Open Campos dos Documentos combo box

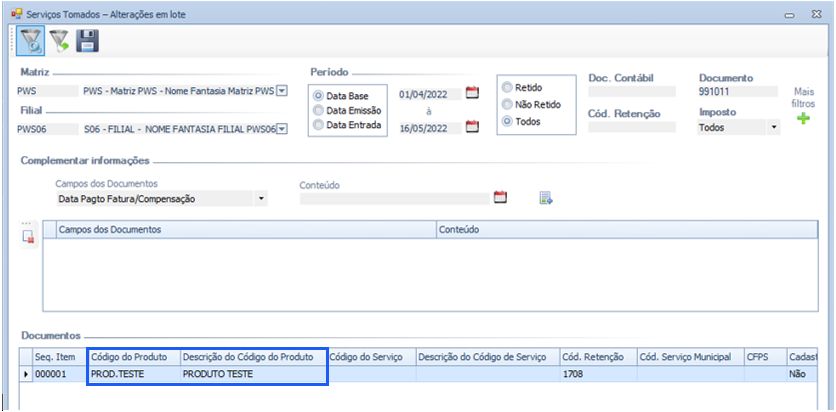tap(161, 199)
